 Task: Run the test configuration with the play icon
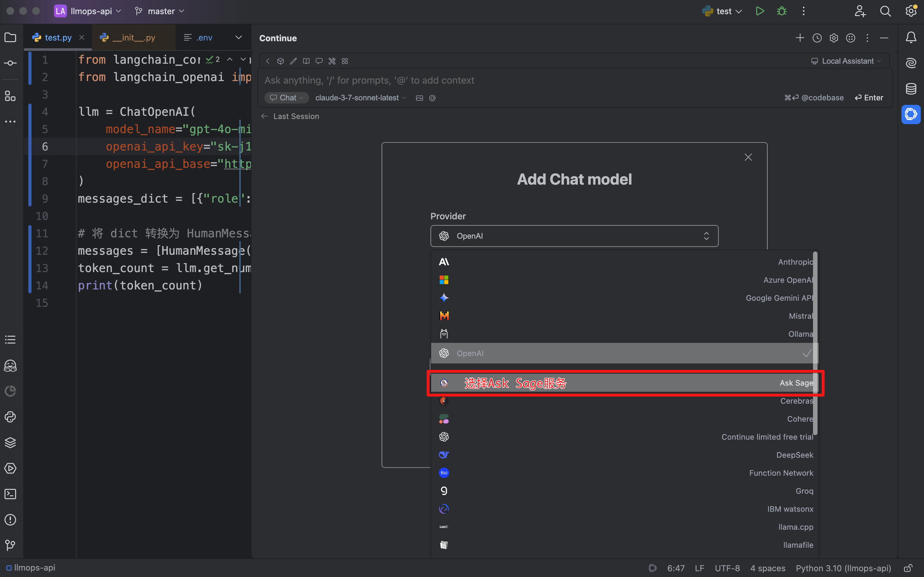click(760, 11)
